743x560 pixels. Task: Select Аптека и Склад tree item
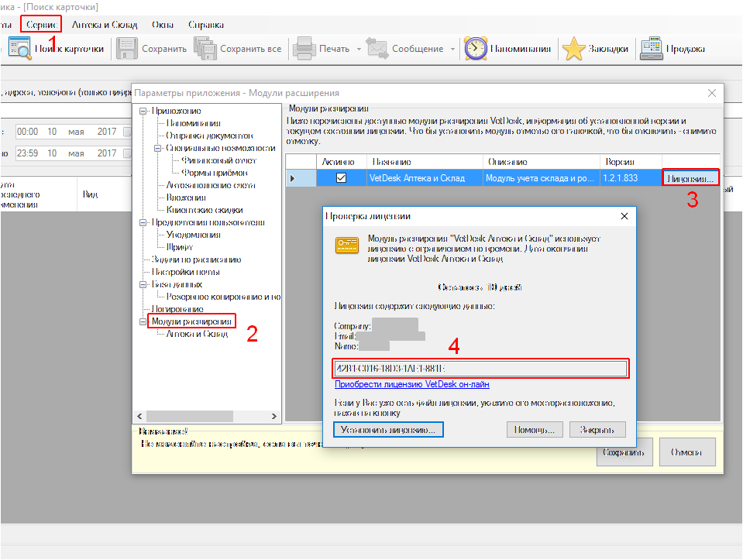(197, 334)
